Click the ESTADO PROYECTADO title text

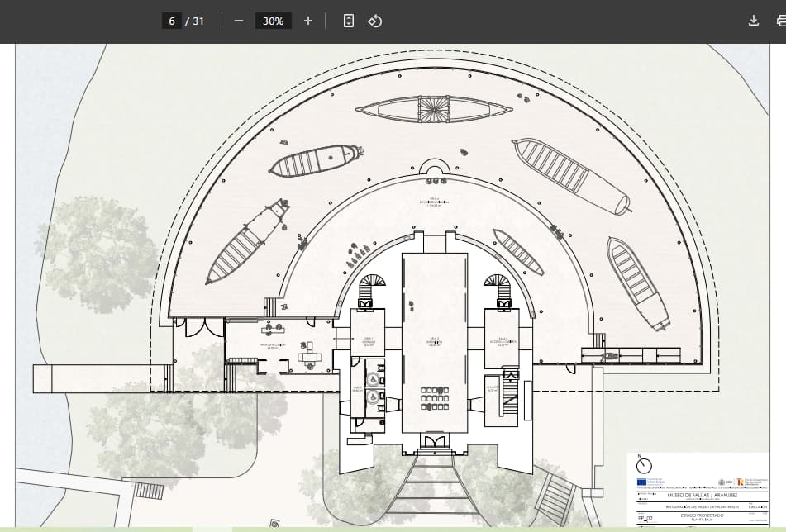tap(702, 515)
